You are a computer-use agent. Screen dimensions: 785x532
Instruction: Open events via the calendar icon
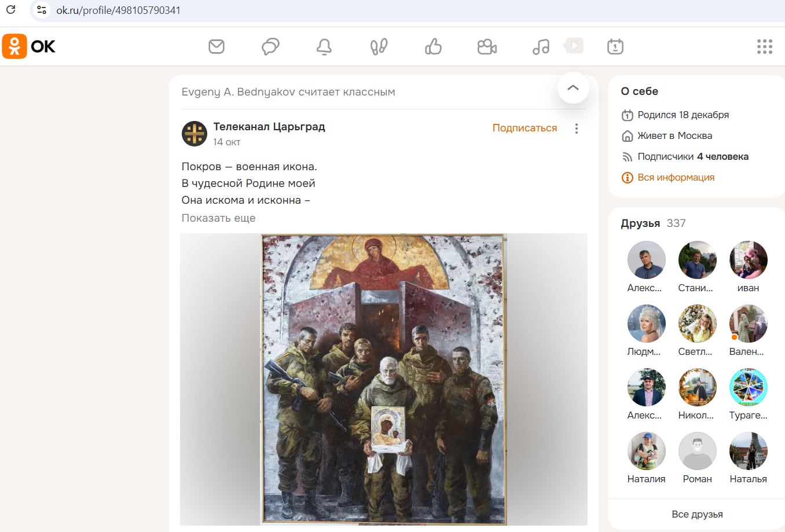coord(615,46)
